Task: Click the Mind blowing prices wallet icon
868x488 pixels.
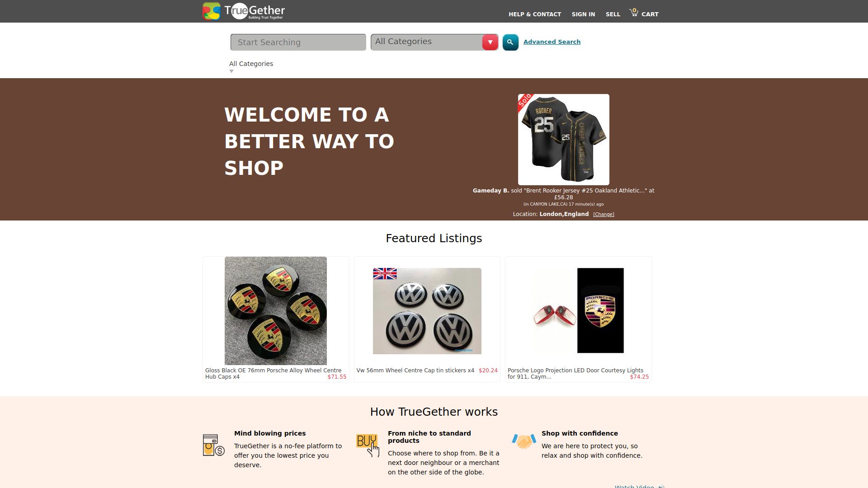Action: [x=213, y=445]
